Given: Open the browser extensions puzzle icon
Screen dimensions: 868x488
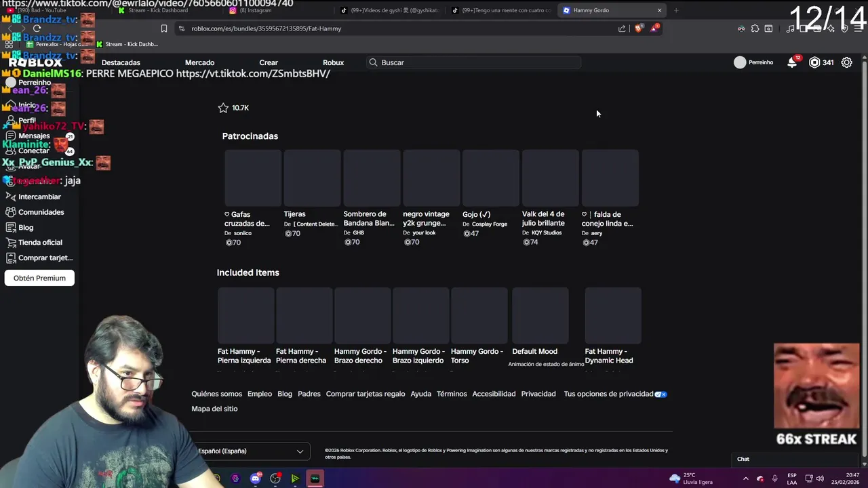Looking at the screenshot, I should (755, 28).
